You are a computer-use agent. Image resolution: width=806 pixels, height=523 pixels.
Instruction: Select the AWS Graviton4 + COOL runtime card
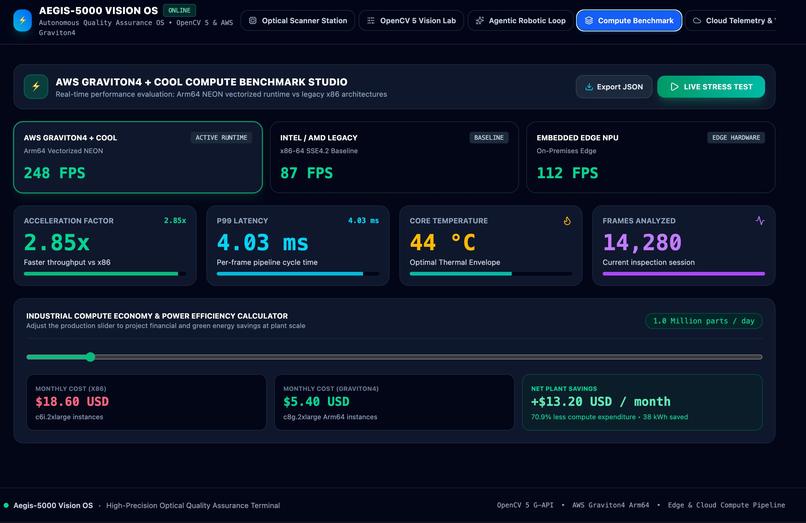pos(138,157)
